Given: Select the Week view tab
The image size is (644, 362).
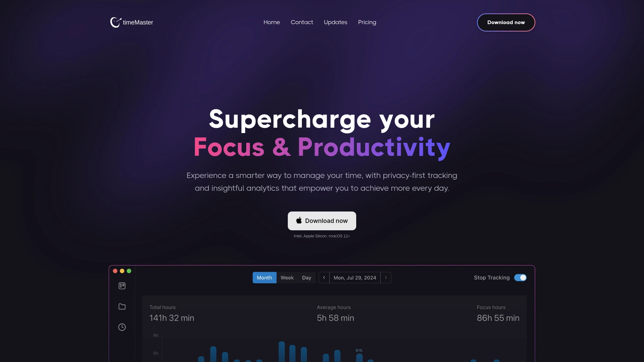Looking at the screenshot, I should (x=287, y=277).
